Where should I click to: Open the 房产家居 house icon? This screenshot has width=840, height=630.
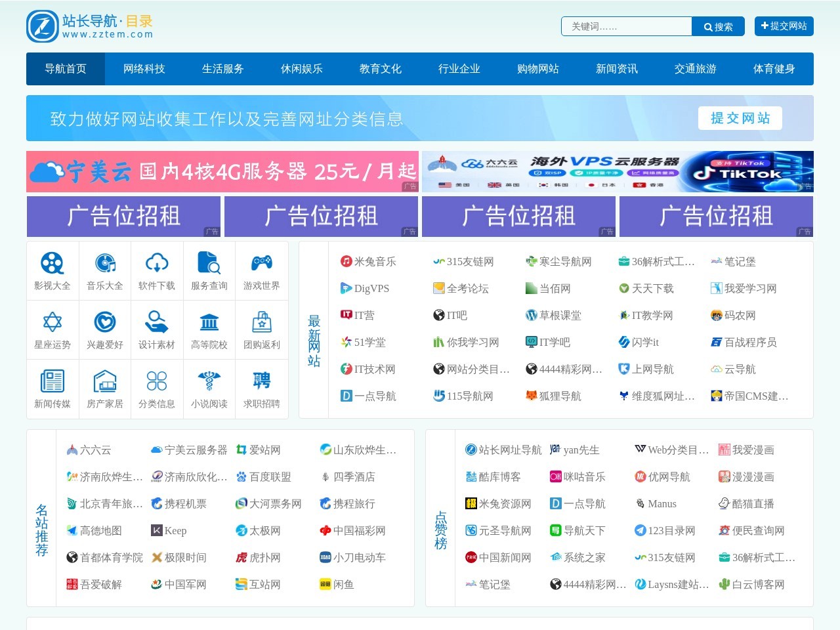click(x=105, y=381)
